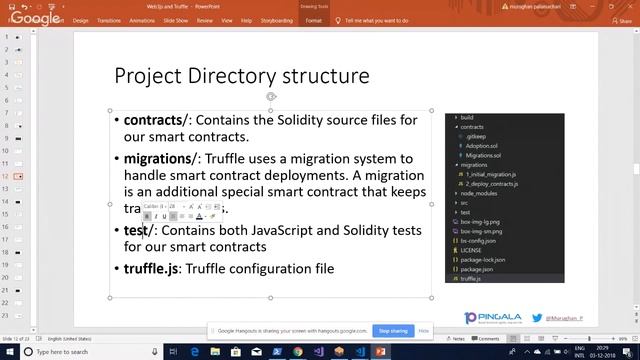Select slide 9 thumbnail

[18, 138]
